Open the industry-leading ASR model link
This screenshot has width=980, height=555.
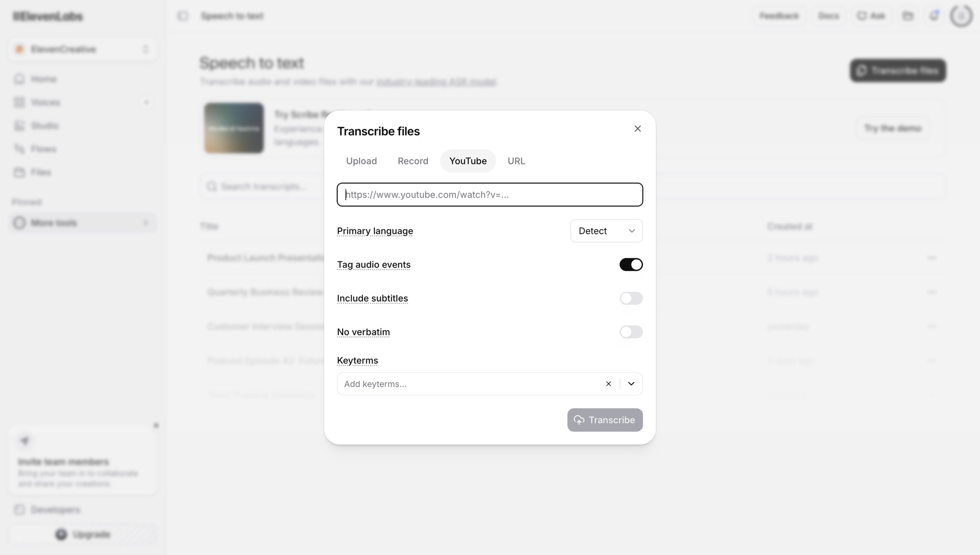436,82
